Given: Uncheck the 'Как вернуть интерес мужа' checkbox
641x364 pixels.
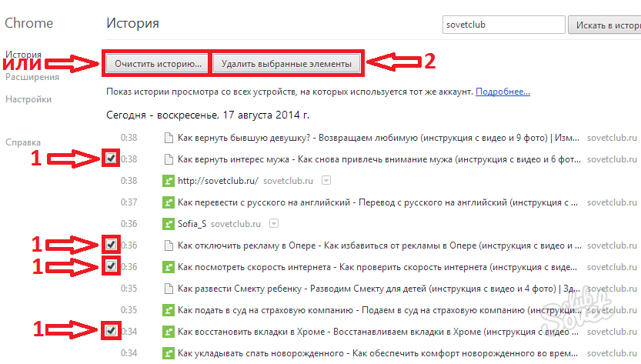Looking at the screenshot, I should pyautogui.click(x=111, y=159).
